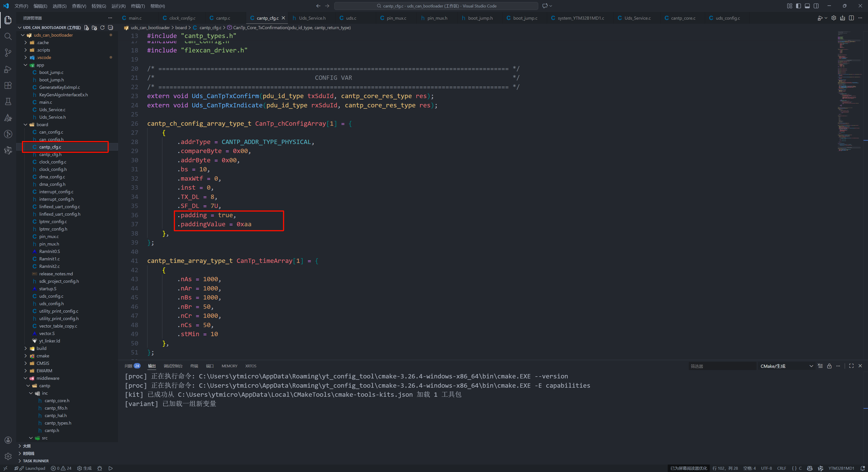Switch to the Uds_Service.h editor tab
The height and width of the screenshot is (472, 868).
(x=312, y=18)
